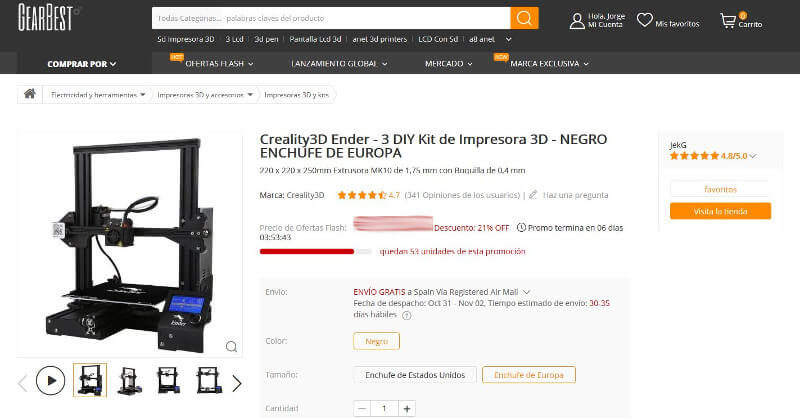Image resolution: width=800 pixels, height=418 pixels.
Task: Go to home via breadcrumb house icon
Action: [x=30, y=94]
